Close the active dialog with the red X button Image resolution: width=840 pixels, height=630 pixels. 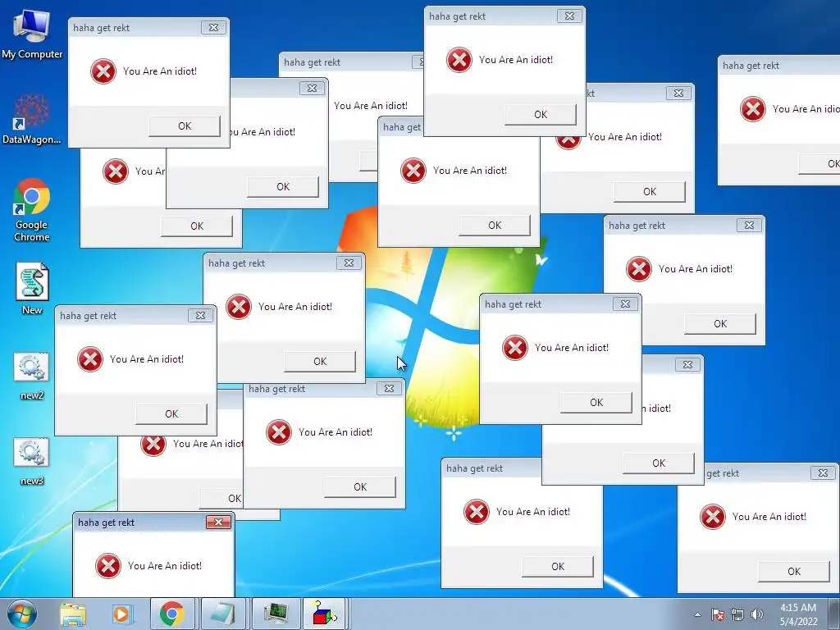pyautogui.click(x=218, y=522)
